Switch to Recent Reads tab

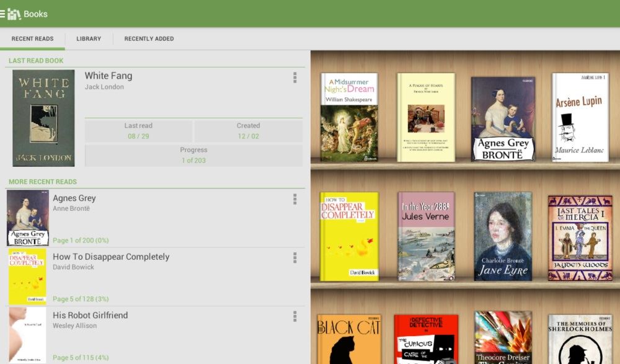32,39
